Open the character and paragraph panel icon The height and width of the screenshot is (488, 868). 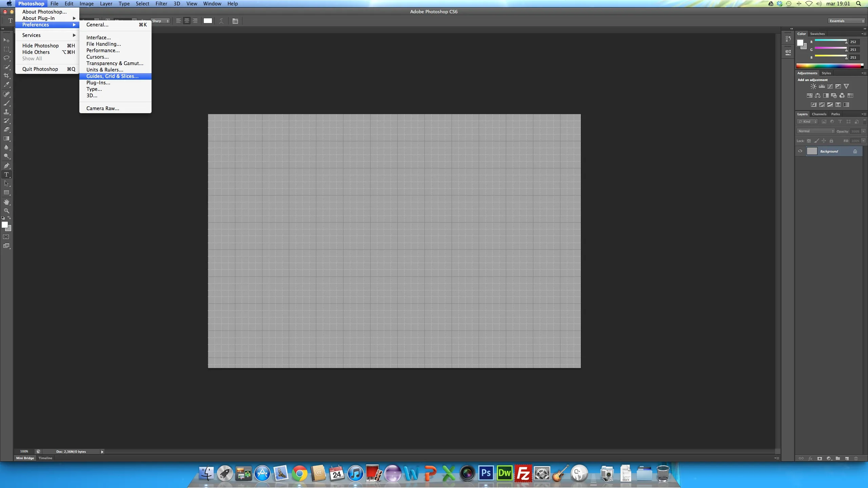click(x=235, y=21)
